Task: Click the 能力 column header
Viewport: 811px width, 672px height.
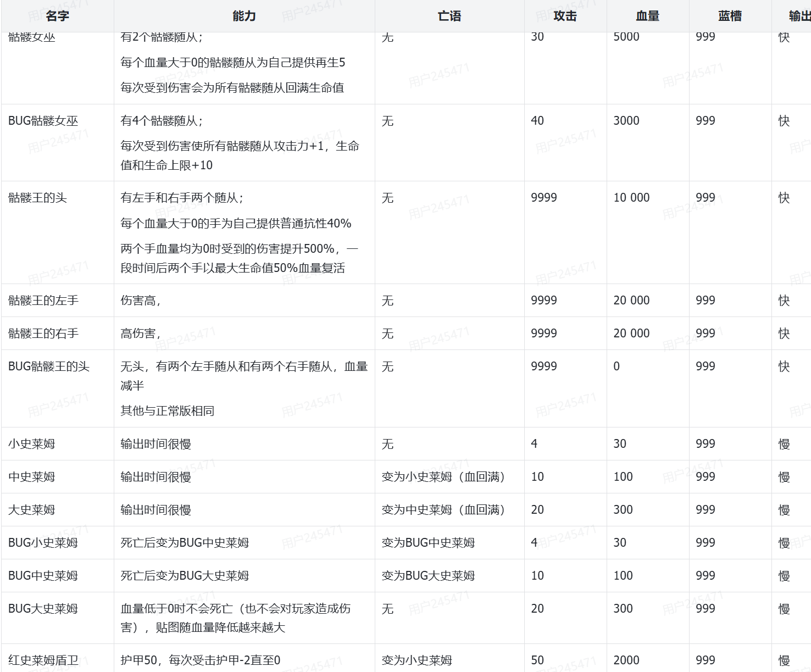Action: (244, 16)
